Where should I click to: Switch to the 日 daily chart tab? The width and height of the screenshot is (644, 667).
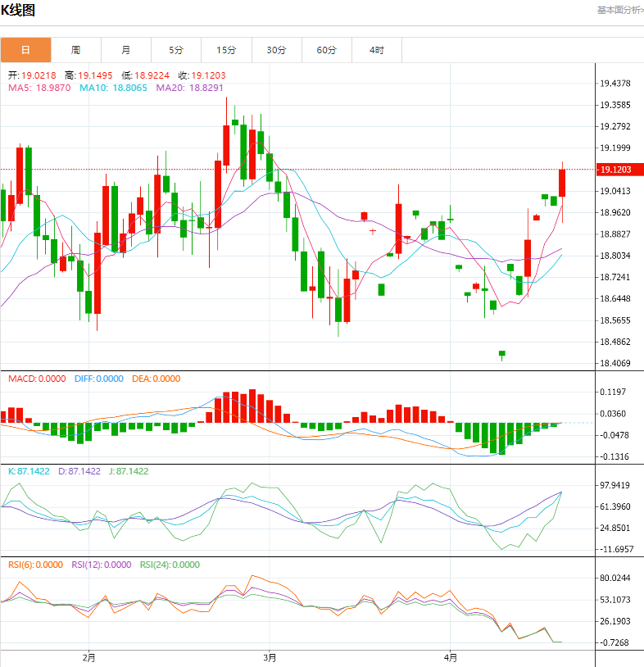(25, 50)
